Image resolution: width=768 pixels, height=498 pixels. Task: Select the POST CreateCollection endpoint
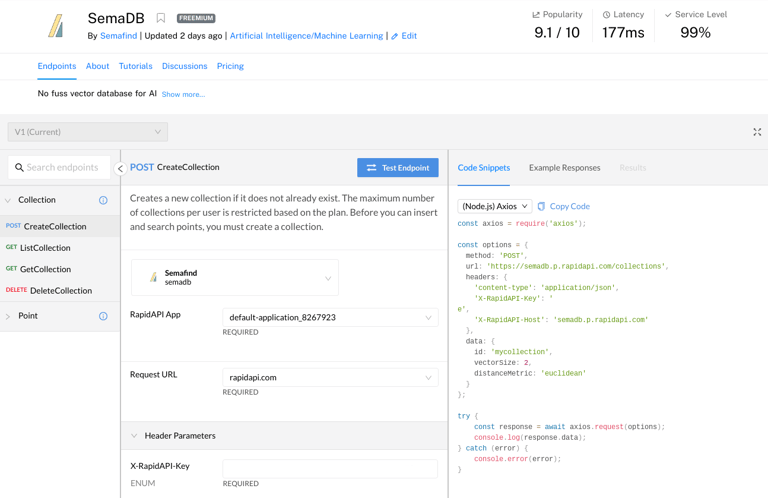[60, 226]
